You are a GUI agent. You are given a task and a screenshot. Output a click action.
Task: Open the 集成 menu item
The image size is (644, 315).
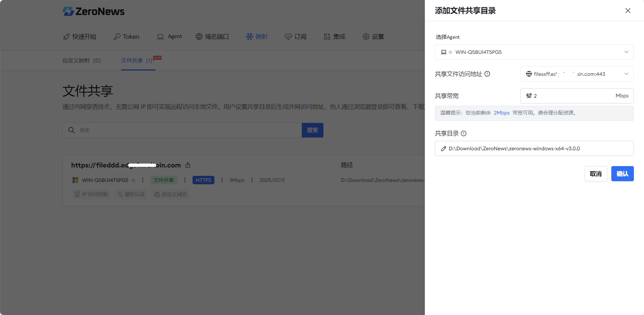click(334, 37)
